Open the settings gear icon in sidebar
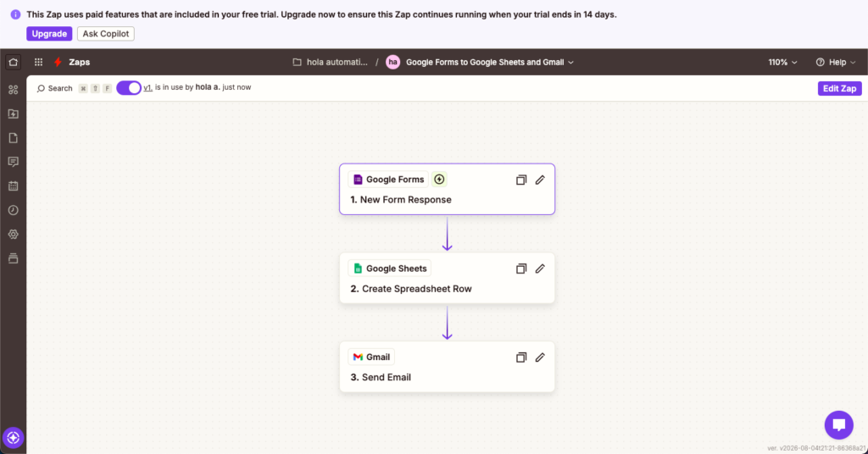This screenshot has width=868, height=454. [x=14, y=234]
